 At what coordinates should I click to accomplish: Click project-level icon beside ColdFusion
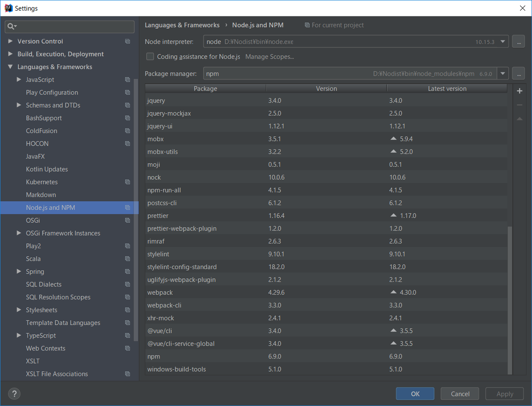coord(128,131)
